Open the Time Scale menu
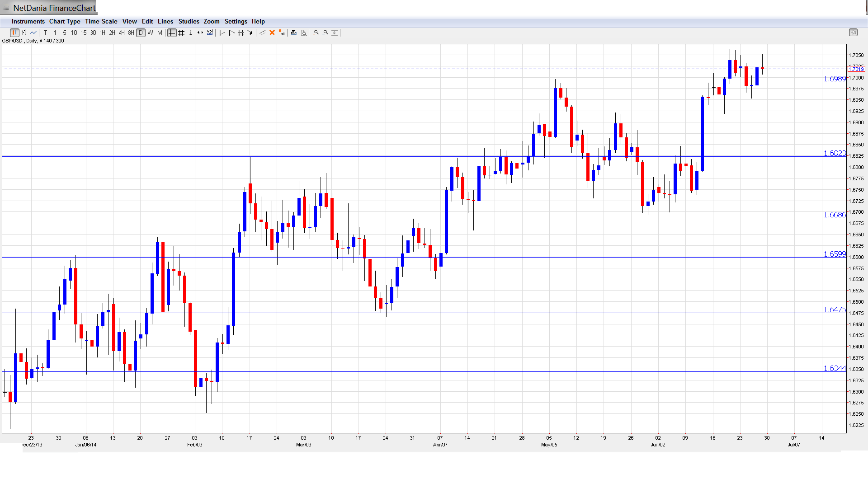The width and height of the screenshot is (868, 488). tap(101, 21)
